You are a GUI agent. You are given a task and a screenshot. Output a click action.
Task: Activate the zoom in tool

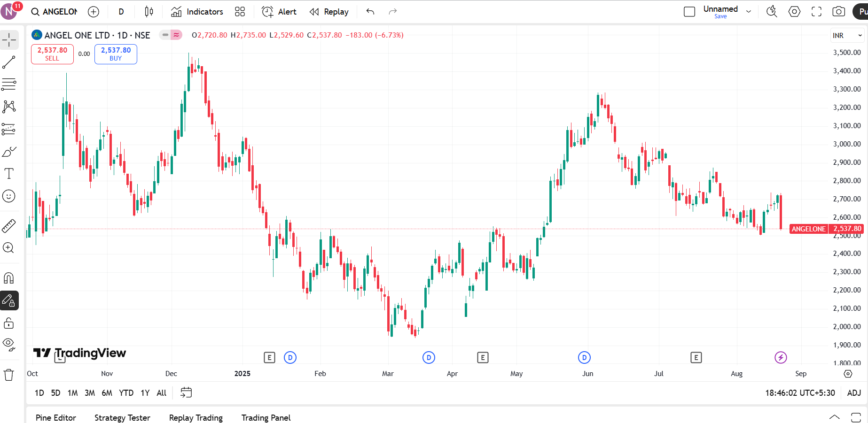(9, 248)
